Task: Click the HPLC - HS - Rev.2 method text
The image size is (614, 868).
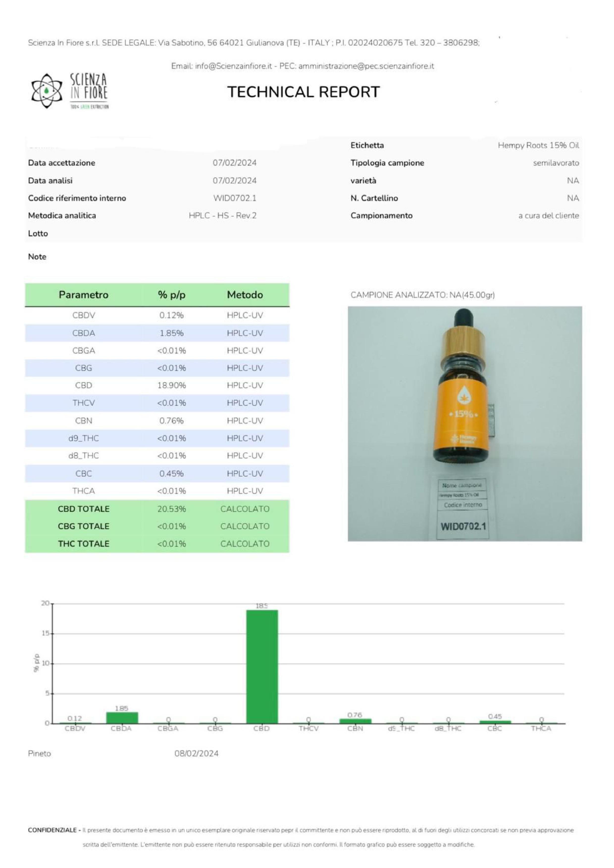Action: pyautogui.click(x=222, y=215)
